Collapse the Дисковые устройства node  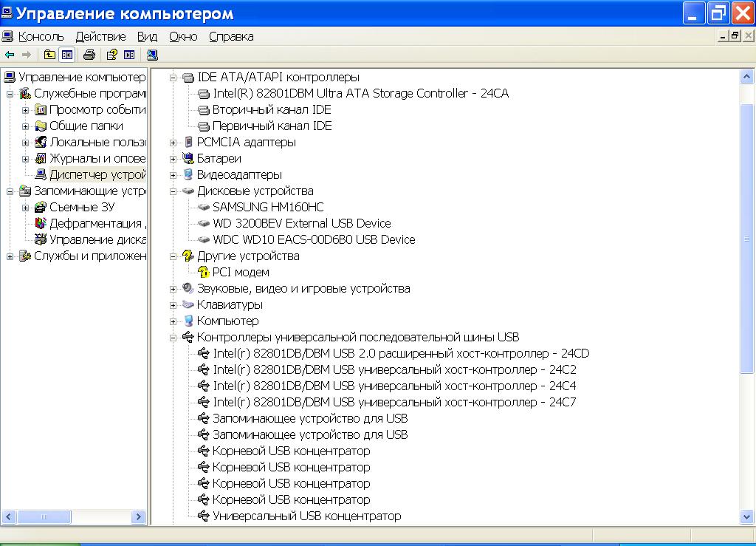tap(173, 191)
